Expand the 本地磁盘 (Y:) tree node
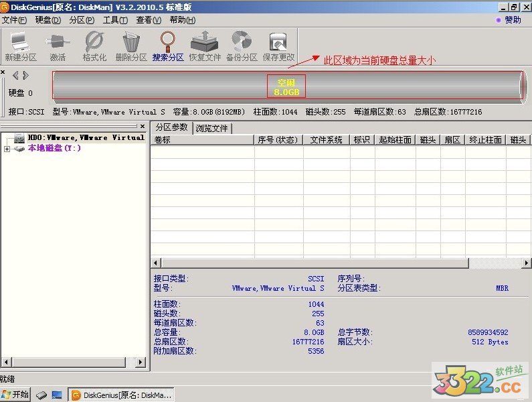Screen dimensions: 532x402 coord(7,149)
